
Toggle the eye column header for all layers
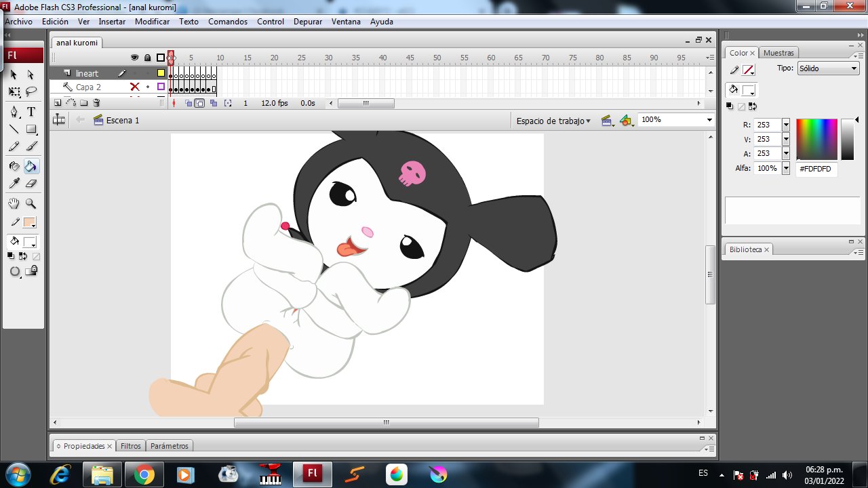coord(134,58)
